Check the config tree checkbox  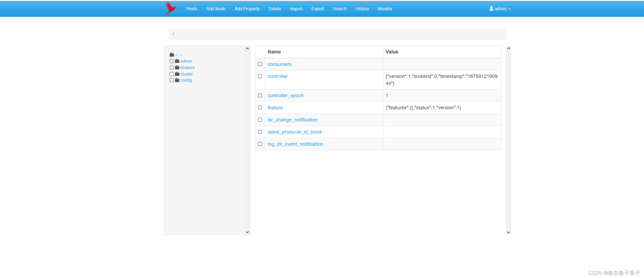(172, 80)
